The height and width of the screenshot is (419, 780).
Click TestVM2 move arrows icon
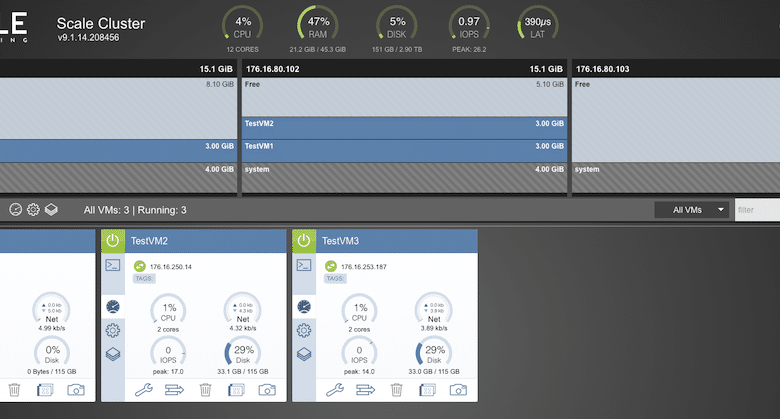pos(175,390)
